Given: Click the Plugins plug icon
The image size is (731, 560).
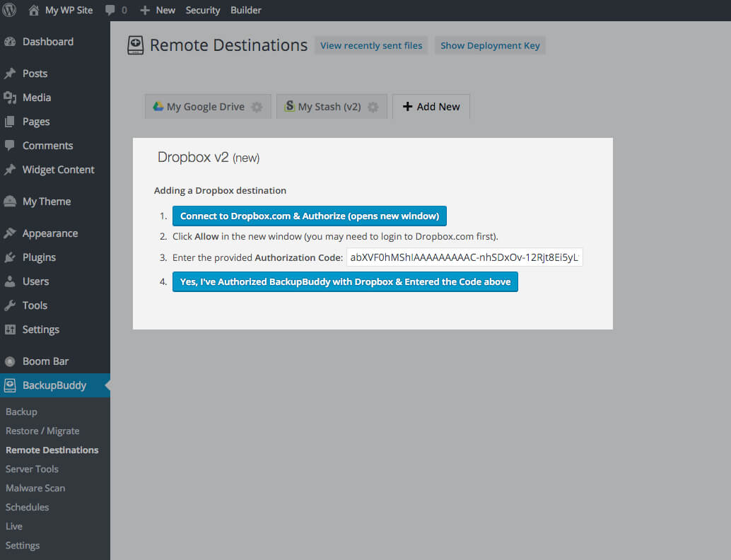Looking at the screenshot, I should [x=10, y=257].
